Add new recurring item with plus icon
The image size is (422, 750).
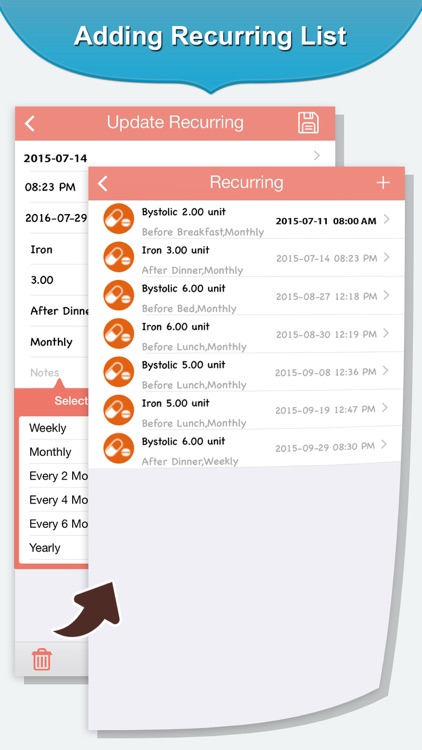[x=383, y=183]
